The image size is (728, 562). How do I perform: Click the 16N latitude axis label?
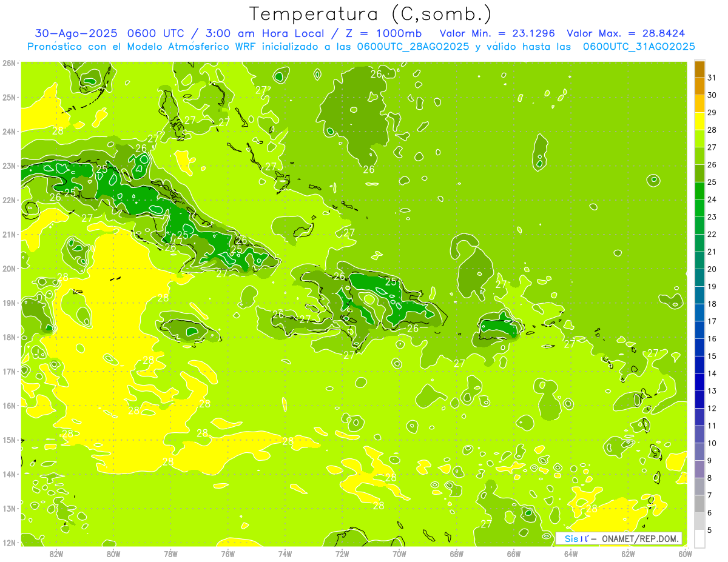9,406
